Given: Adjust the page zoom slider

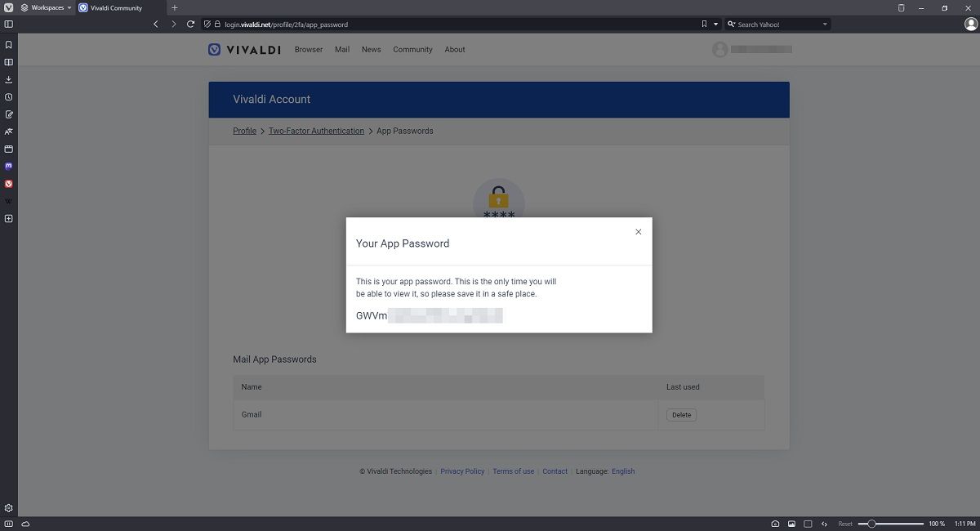Looking at the screenshot, I should pos(890,524).
